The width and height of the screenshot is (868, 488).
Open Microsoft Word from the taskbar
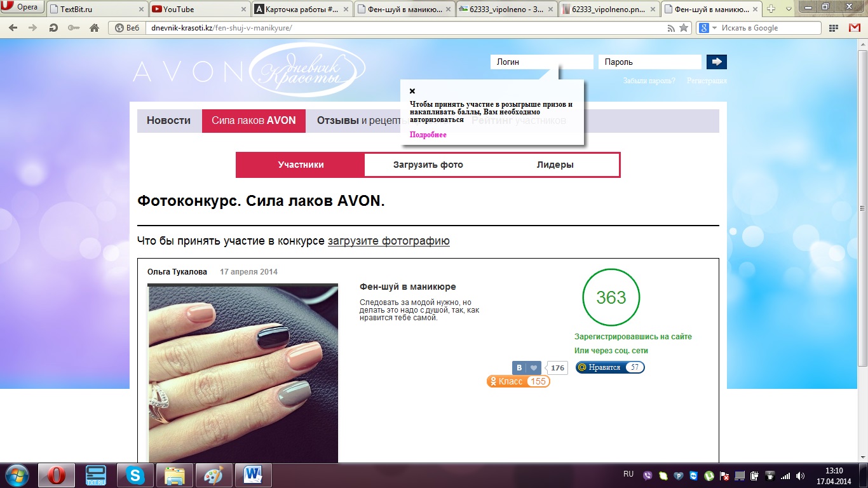tap(253, 475)
